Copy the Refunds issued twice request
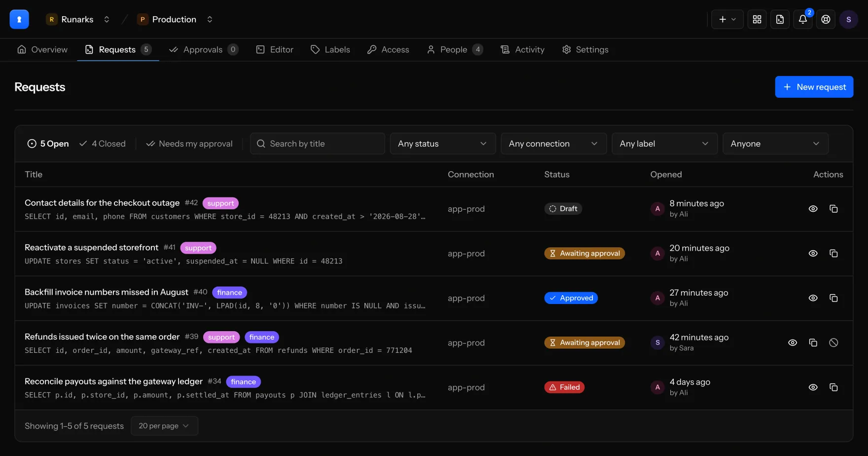The width and height of the screenshot is (868, 456). [x=813, y=343]
